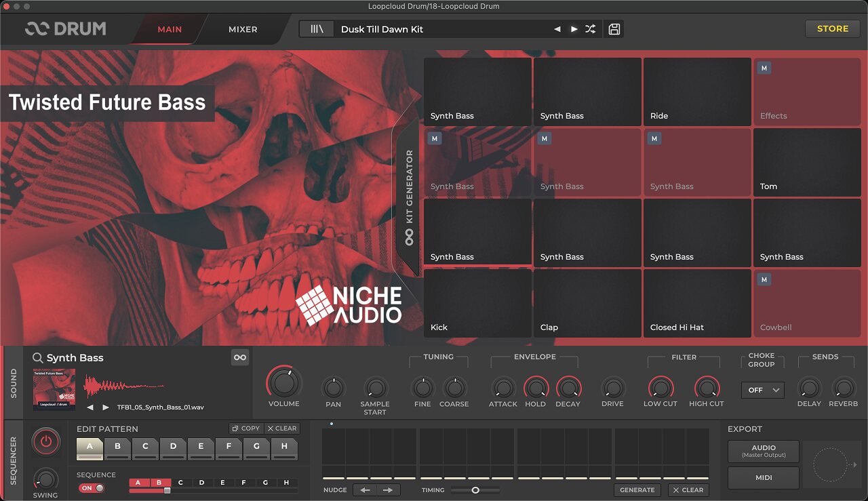The width and height of the screenshot is (868, 501).
Task: Select edit pattern D
Action: (173, 448)
